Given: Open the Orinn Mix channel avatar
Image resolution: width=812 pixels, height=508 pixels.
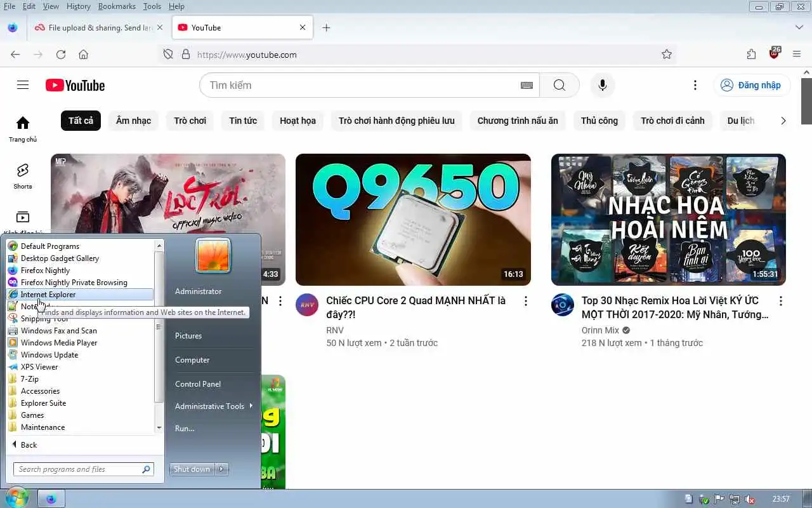Looking at the screenshot, I should tap(563, 305).
